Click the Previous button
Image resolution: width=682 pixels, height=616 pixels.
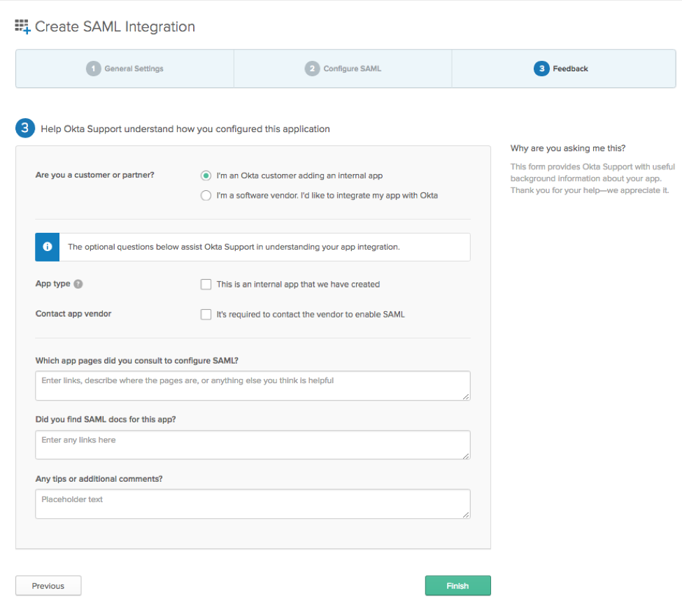pyautogui.click(x=48, y=585)
